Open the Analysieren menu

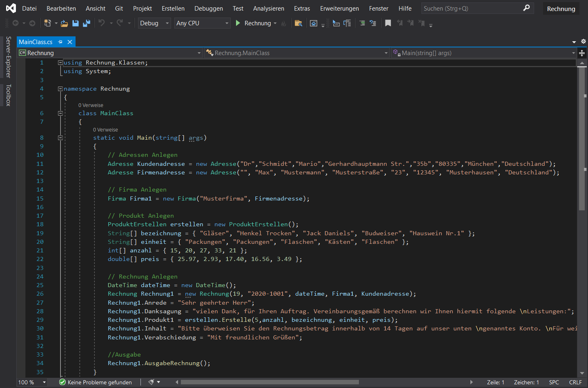pyautogui.click(x=269, y=8)
